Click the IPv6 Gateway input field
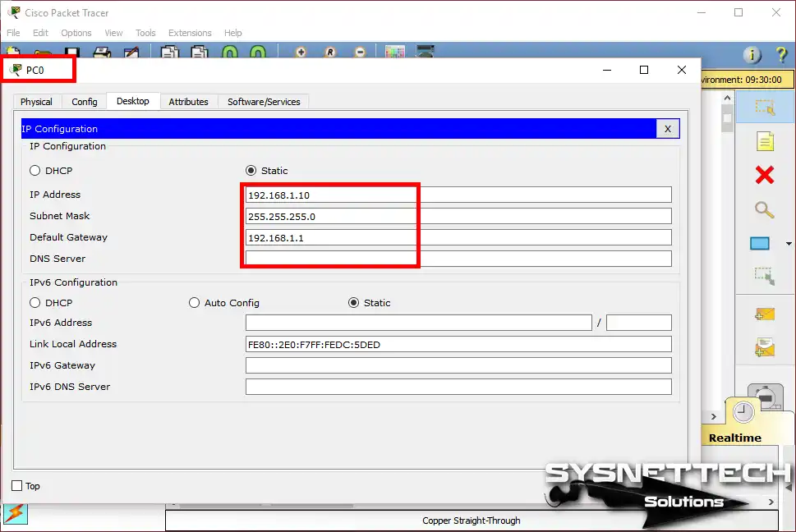Image resolution: width=796 pixels, height=532 pixels. click(458, 365)
